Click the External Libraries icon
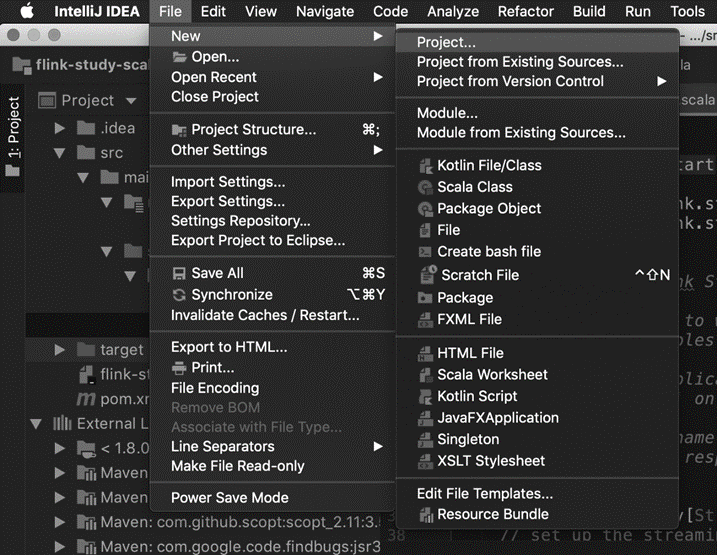Viewport: 717px width, 555px height. (62, 423)
